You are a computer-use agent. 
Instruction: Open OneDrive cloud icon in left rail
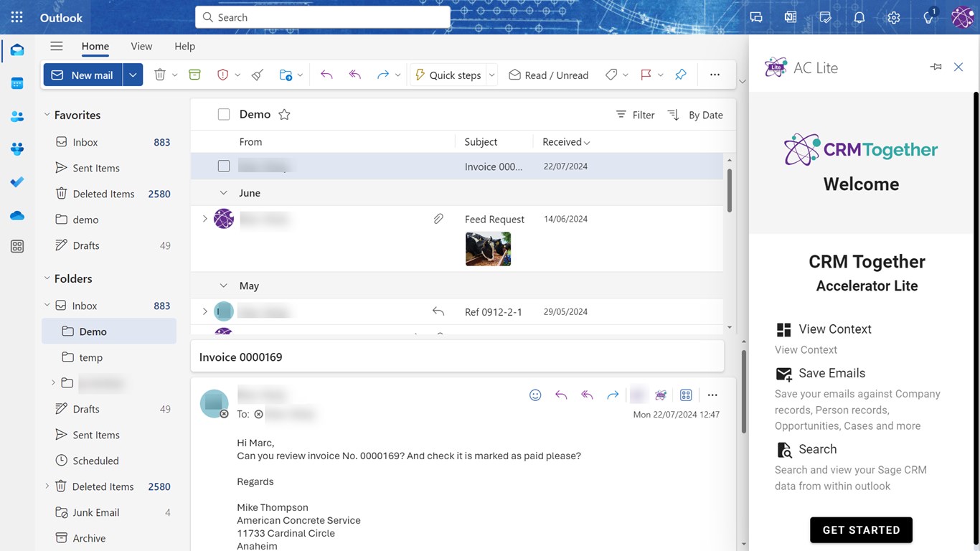pos(17,215)
